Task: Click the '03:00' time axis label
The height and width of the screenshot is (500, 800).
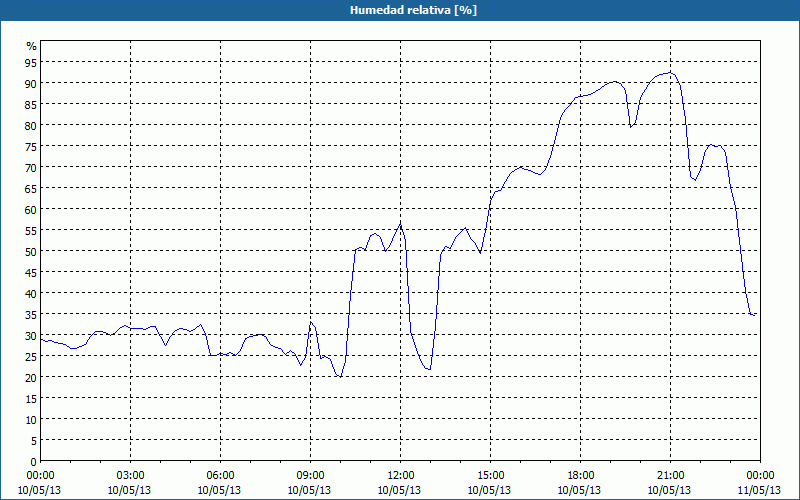Action: coord(130,476)
